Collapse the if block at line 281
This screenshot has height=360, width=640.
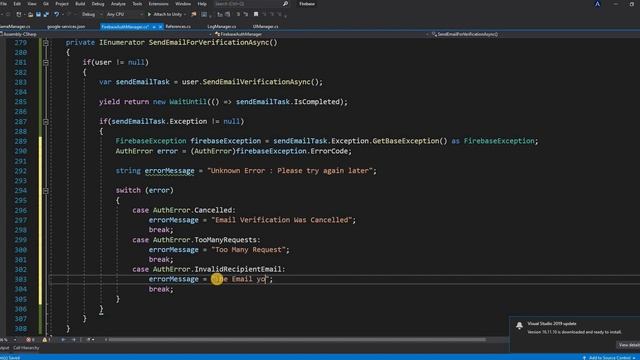point(46,62)
